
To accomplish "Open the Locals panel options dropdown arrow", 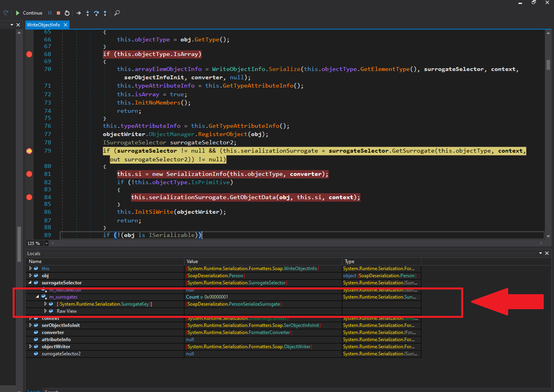I will [x=541, y=253].
